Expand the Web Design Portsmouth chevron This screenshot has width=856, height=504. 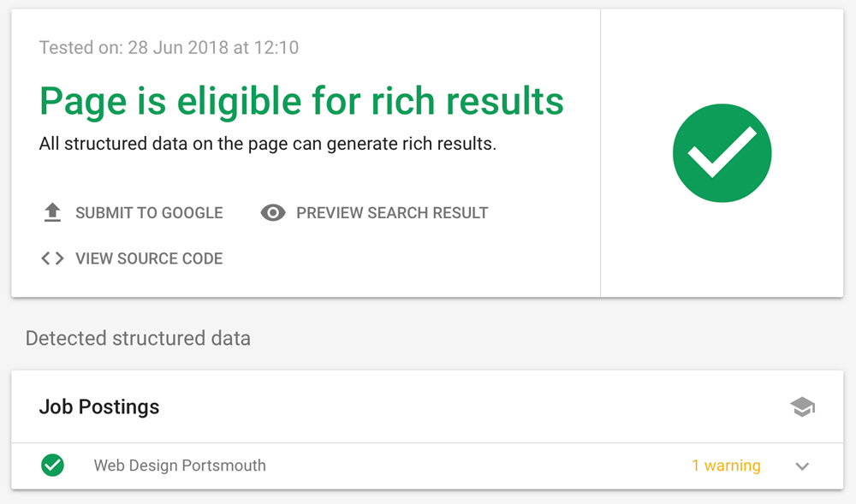(802, 466)
